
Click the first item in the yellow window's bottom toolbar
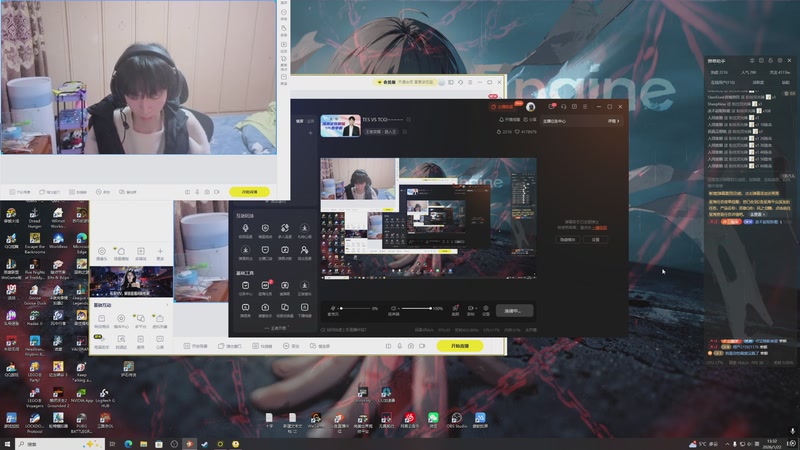pos(195,346)
